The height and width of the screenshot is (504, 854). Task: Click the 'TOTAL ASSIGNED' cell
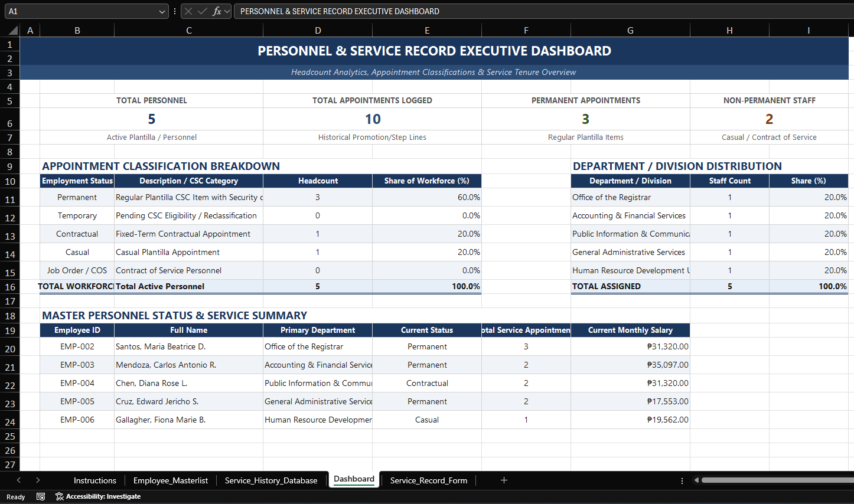(x=630, y=286)
